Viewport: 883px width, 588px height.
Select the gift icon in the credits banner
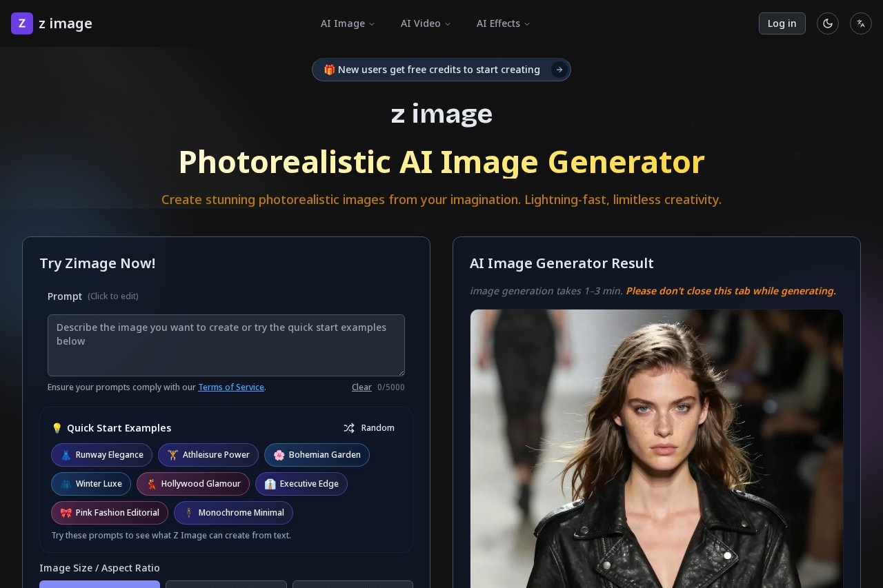[329, 70]
